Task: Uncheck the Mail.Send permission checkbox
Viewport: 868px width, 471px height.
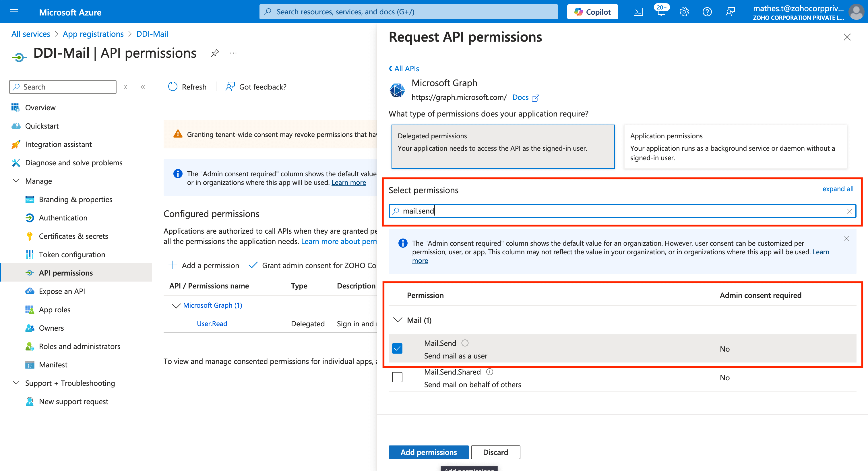Action: coord(397,348)
